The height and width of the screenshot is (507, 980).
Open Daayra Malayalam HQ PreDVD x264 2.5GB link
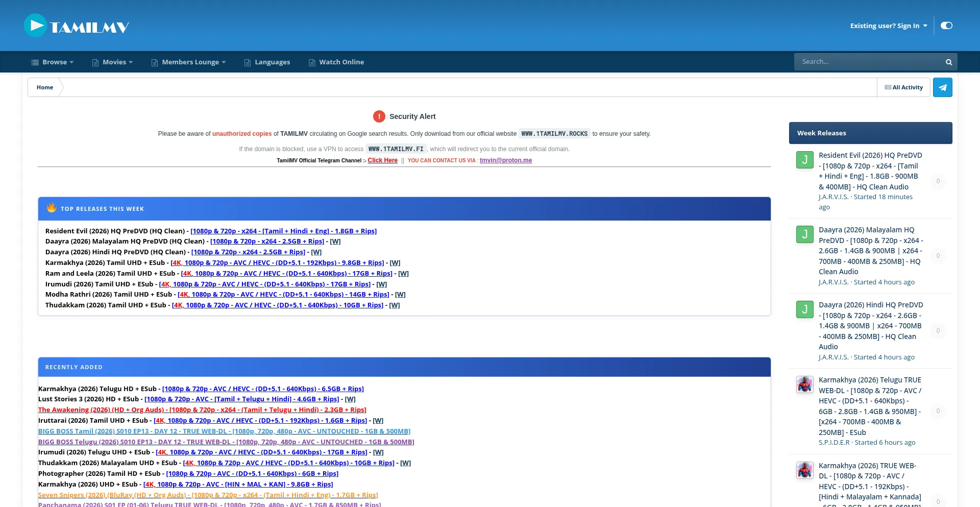click(267, 242)
